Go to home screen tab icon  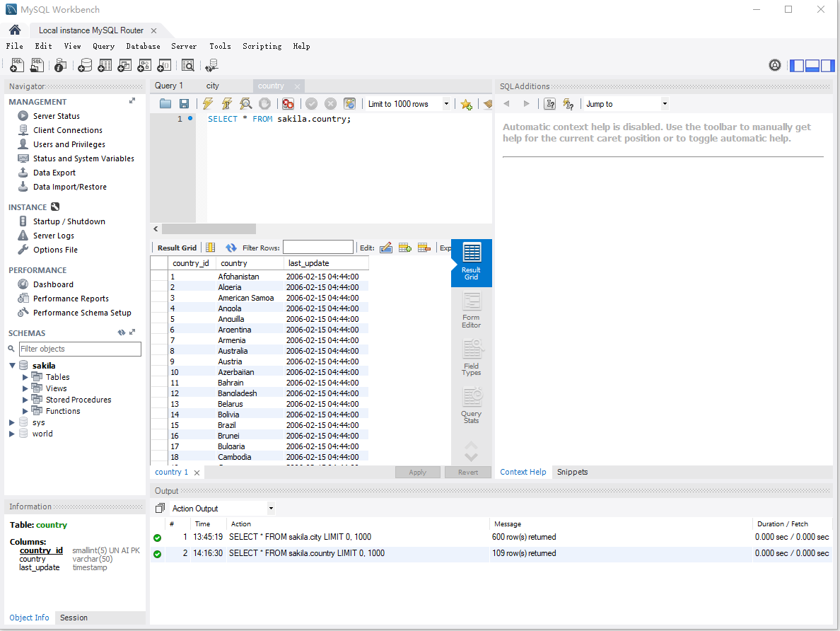pyautogui.click(x=15, y=30)
